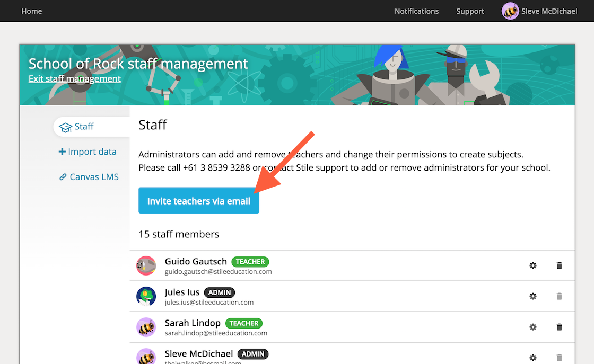Viewport: 594px width, 364px height.
Task: Open settings gear for Sarah Lindop
Action: (x=532, y=327)
